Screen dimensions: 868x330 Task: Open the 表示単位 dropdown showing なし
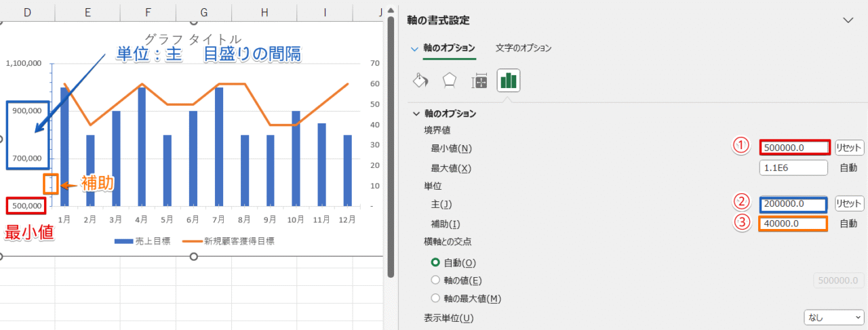click(x=833, y=317)
